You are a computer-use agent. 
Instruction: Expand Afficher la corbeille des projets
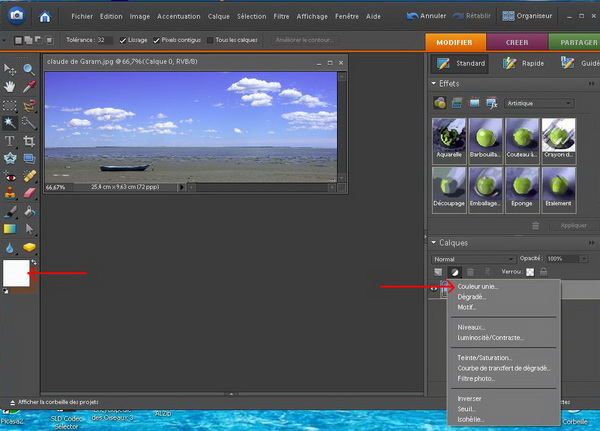pyautogui.click(x=54, y=402)
